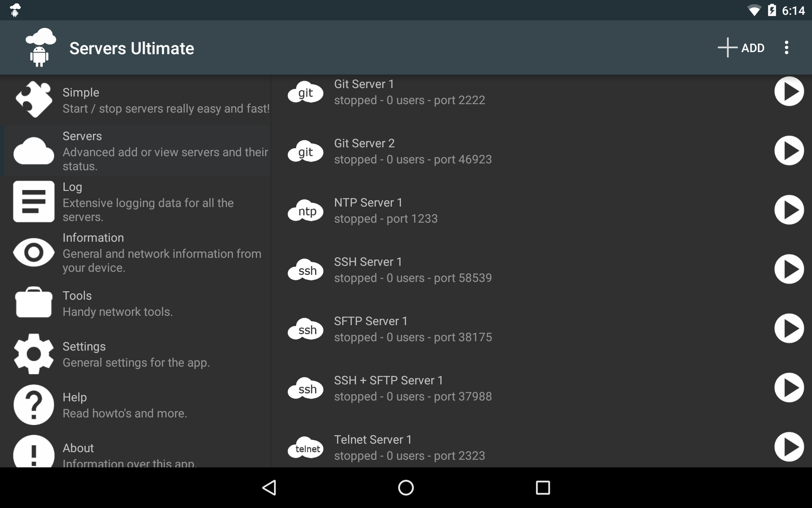Start SFTP Server 1 with play button
The width and height of the screenshot is (812, 508).
pyautogui.click(x=789, y=329)
